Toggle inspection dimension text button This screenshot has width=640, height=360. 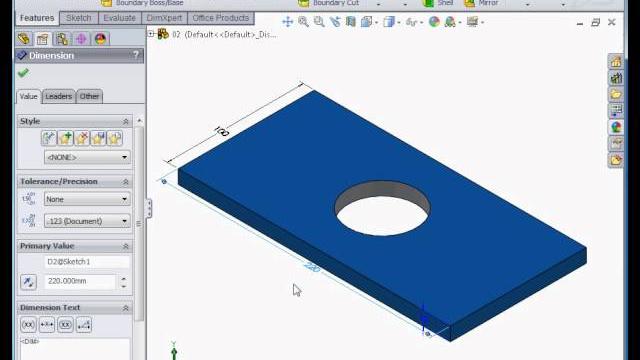[65, 325]
